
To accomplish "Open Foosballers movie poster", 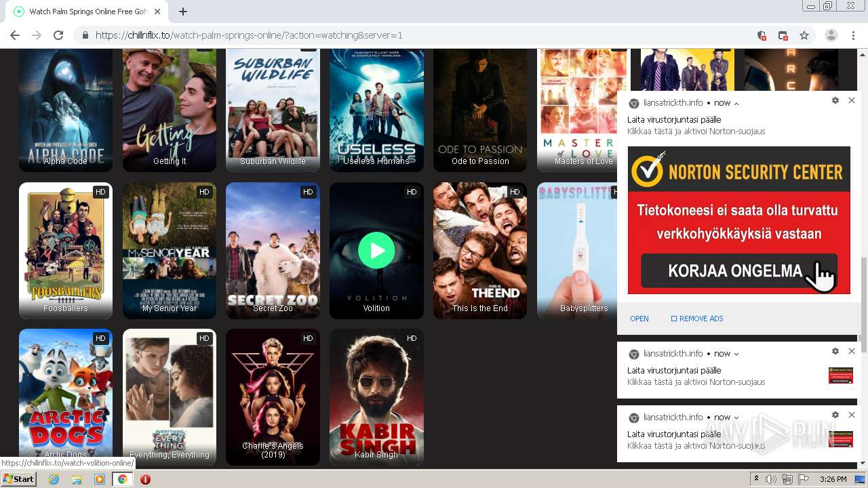I will [x=66, y=251].
